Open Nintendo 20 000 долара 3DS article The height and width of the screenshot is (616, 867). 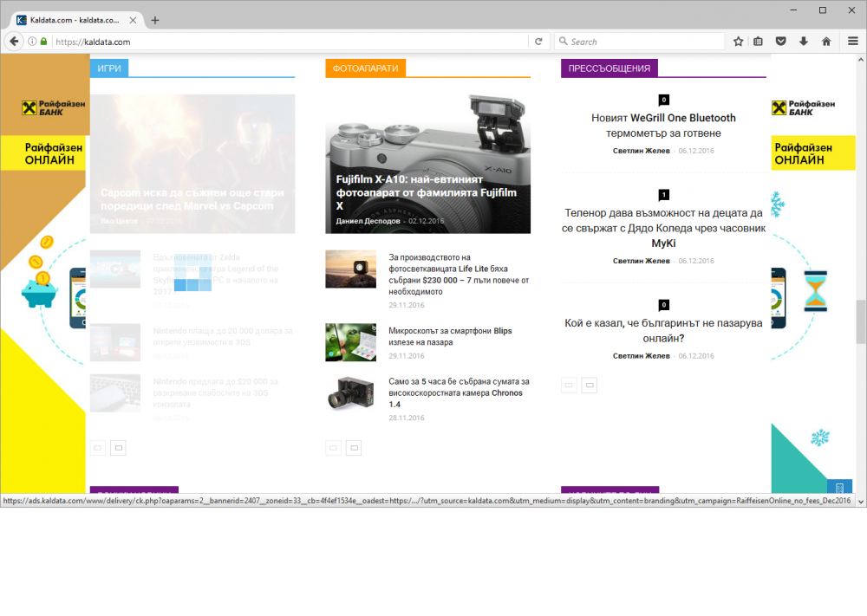pos(223,336)
